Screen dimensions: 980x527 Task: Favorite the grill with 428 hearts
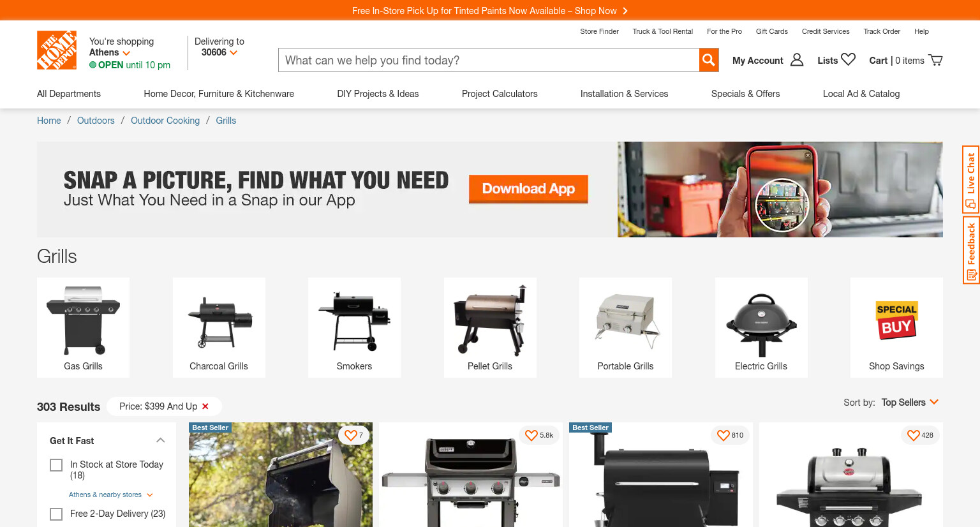pyautogui.click(x=913, y=435)
